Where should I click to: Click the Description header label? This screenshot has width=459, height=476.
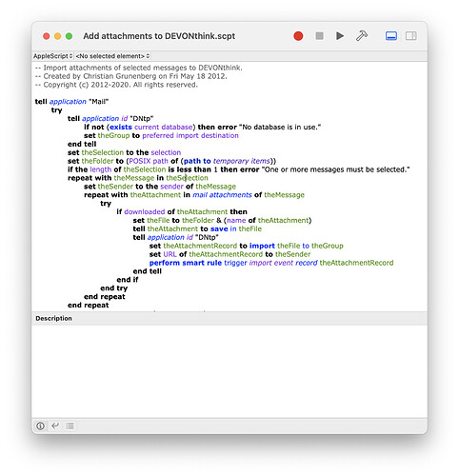pyautogui.click(x=53, y=318)
